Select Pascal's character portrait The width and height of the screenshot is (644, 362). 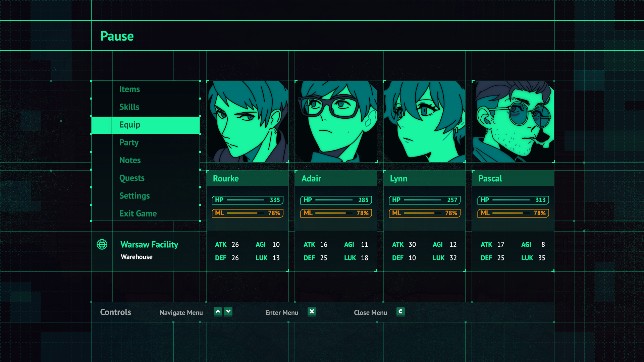click(513, 122)
